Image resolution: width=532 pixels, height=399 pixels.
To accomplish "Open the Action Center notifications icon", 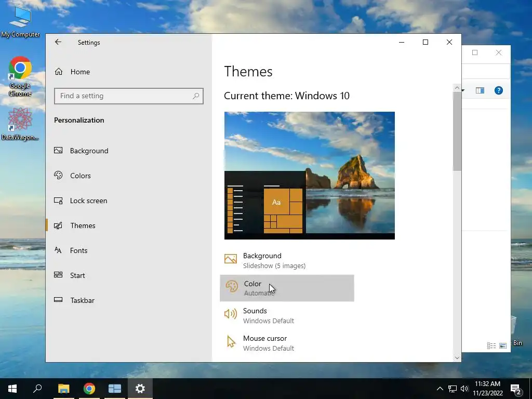I will click(x=516, y=389).
